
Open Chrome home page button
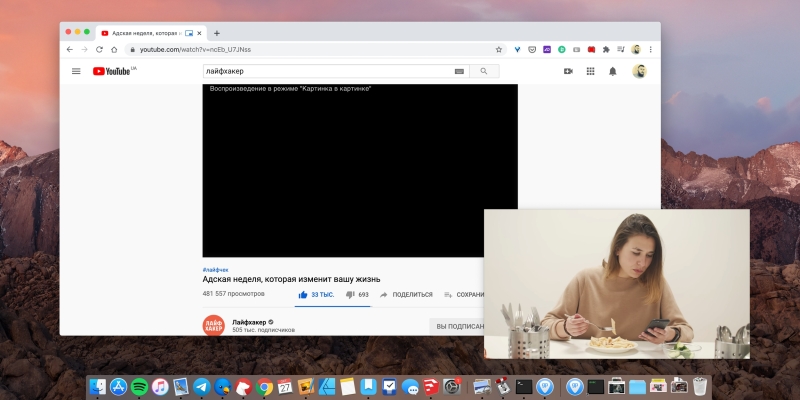114,49
